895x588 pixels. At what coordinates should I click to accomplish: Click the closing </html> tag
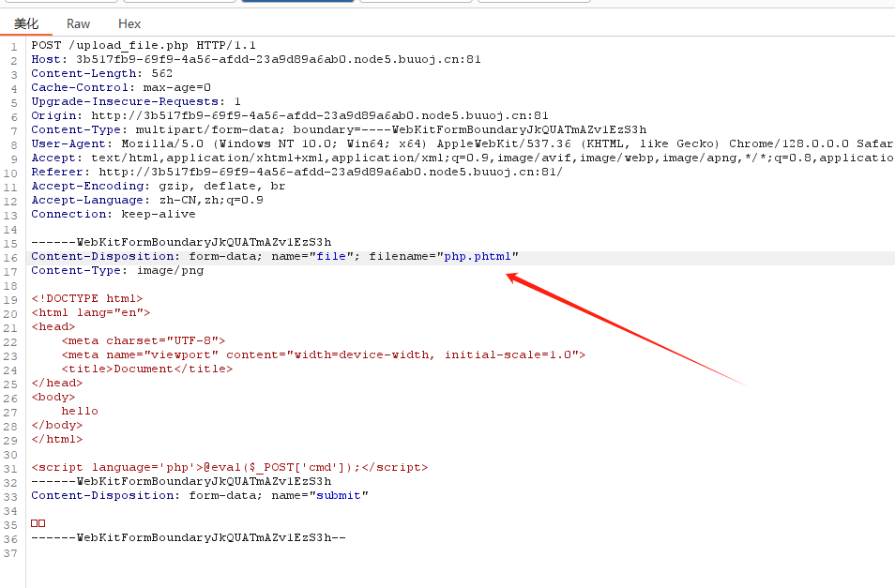tap(57, 439)
